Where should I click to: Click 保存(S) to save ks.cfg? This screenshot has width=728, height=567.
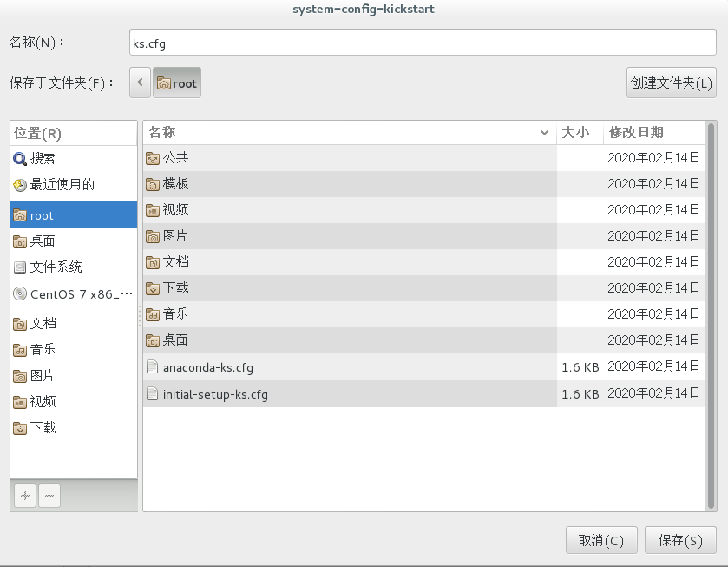[x=680, y=540]
